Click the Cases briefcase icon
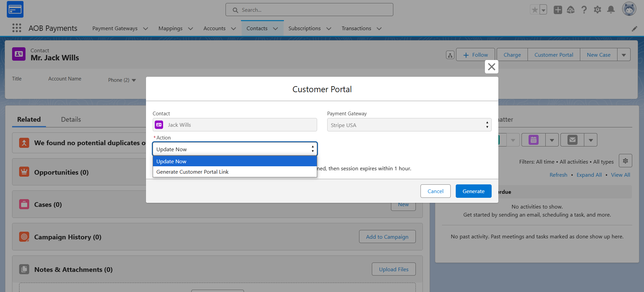This screenshot has width=644, height=292. pos(24,204)
